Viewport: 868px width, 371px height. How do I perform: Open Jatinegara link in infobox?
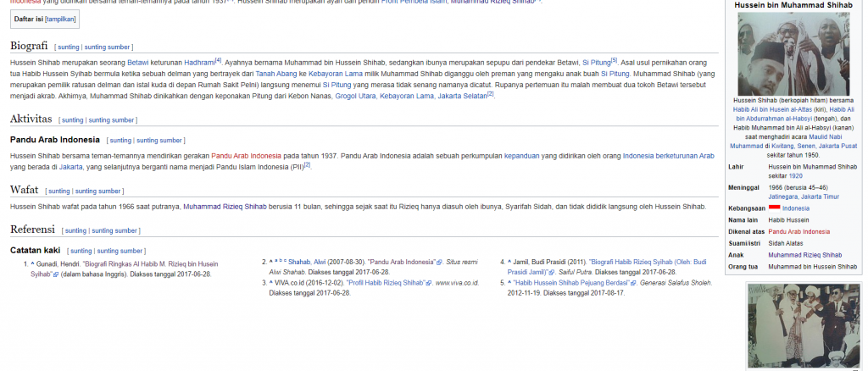783,197
